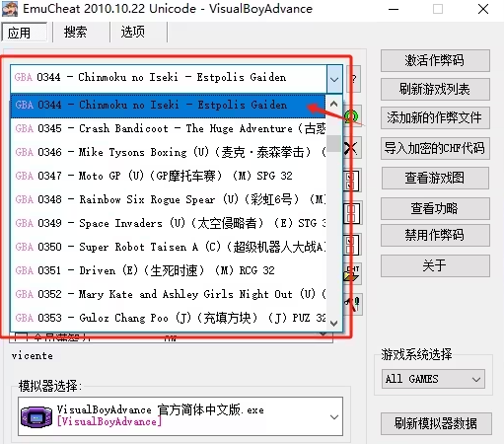The height and width of the screenshot is (444, 504).
Task: Click the check-all cheats icon
Action: 351,181
